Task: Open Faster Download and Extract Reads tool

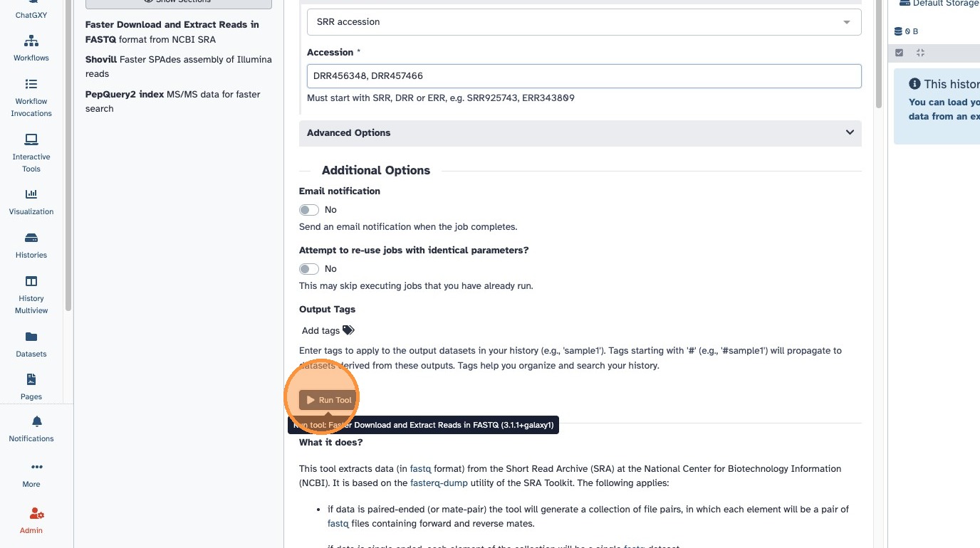Action: pos(178,32)
